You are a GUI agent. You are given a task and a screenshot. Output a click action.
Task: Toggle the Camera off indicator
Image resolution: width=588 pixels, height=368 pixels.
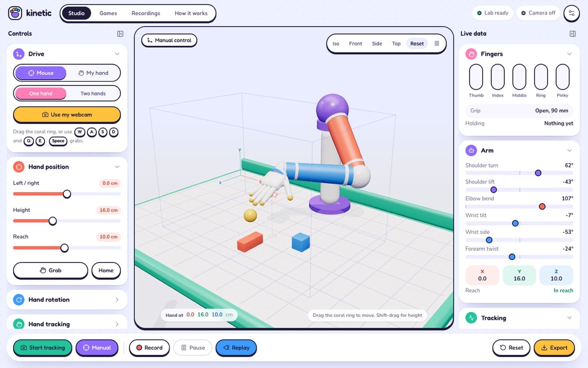(x=538, y=13)
